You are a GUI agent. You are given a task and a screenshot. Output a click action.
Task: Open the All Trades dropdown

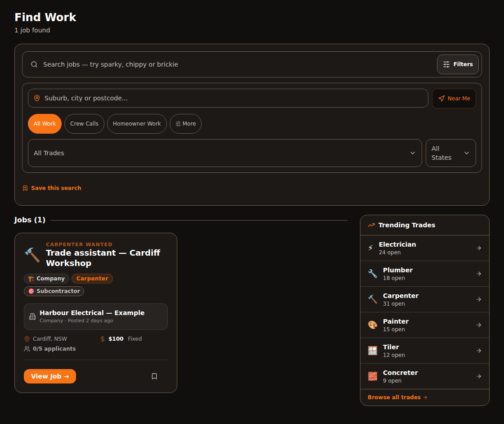(x=225, y=153)
